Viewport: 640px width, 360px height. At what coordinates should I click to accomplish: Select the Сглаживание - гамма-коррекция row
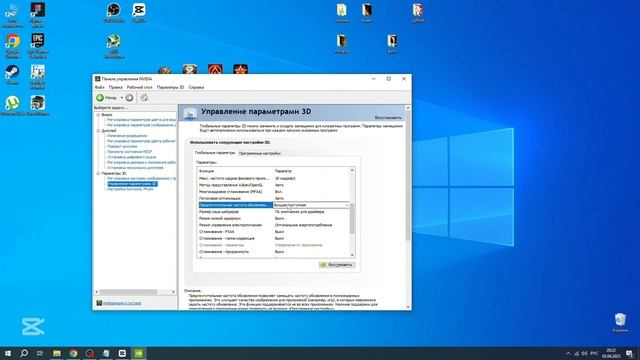(273, 238)
